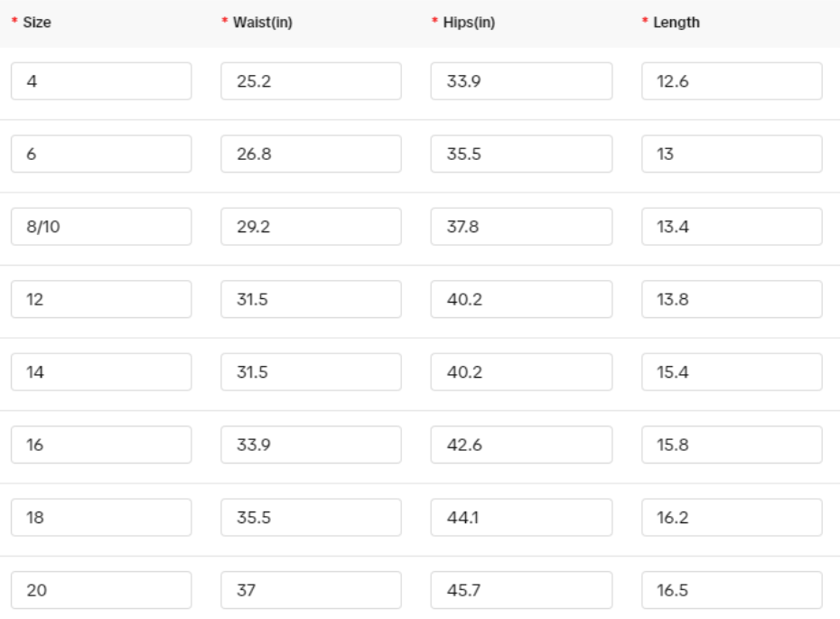Edit the Length field containing 13
840x619 pixels.
(x=732, y=154)
